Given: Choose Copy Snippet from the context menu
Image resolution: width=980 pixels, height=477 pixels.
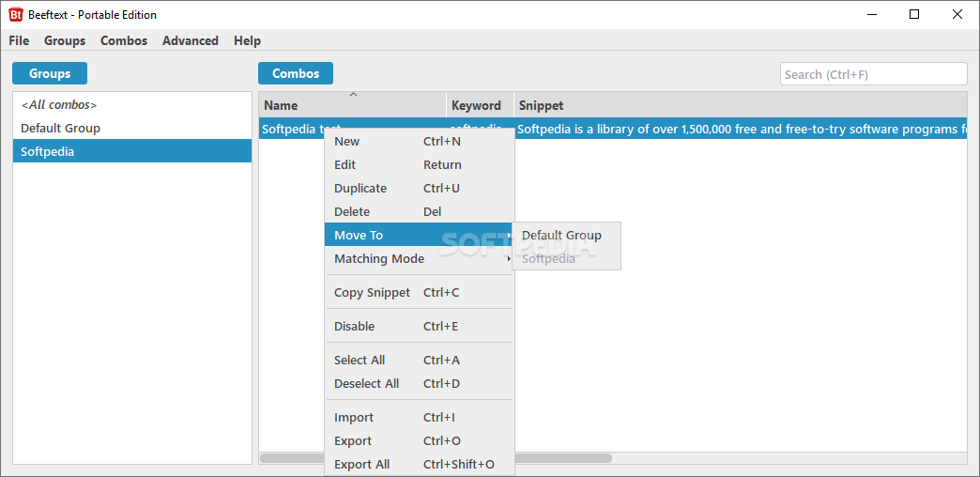Looking at the screenshot, I should 420,292.
